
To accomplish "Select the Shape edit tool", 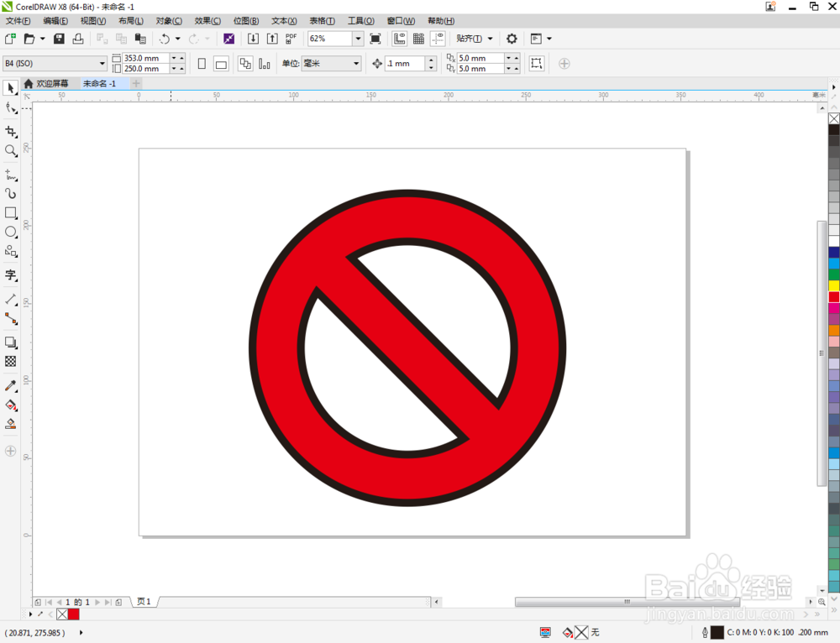I will coord(11,108).
